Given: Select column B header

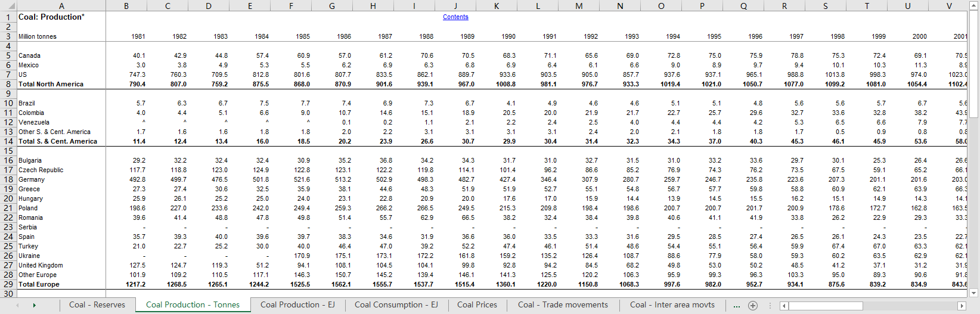Looking at the screenshot, I should point(126,5).
